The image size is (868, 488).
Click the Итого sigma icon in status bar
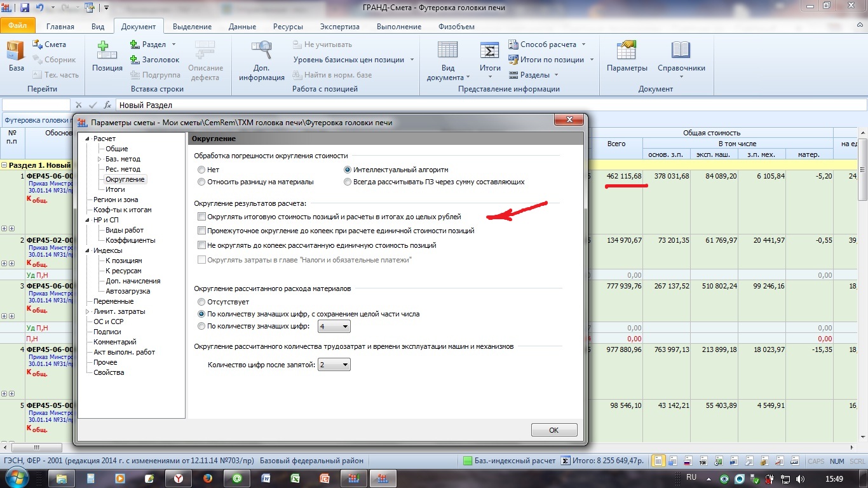564,461
